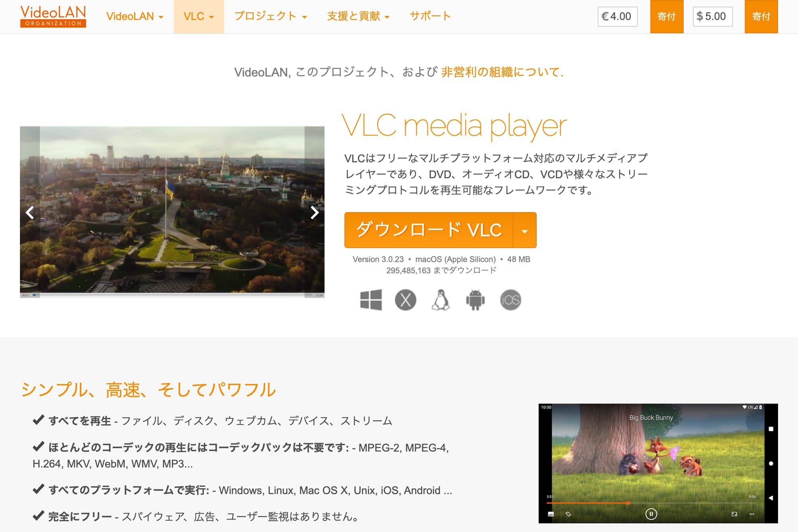Show previous carousel slide
The height and width of the screenshot is (532, 798).
point(30,212)
